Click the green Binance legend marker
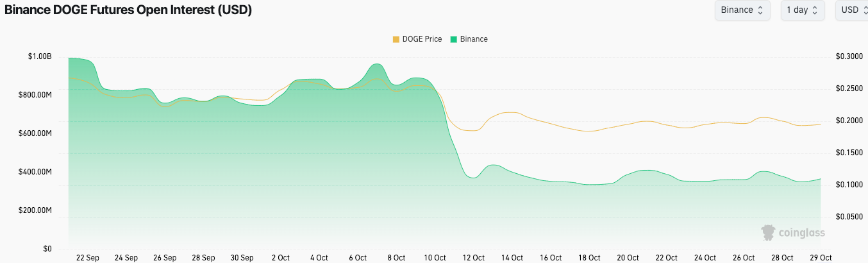 454,39
